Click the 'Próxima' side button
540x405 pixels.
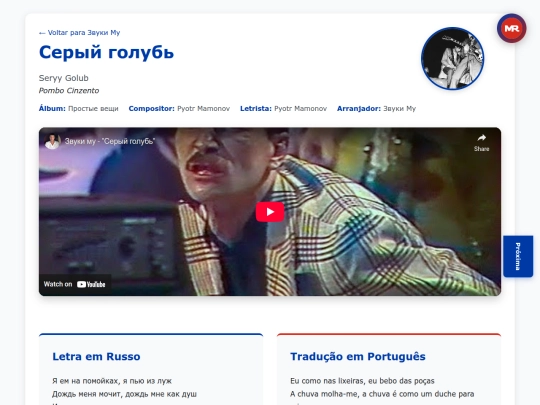pyautogui.click(x=518, y=256)
